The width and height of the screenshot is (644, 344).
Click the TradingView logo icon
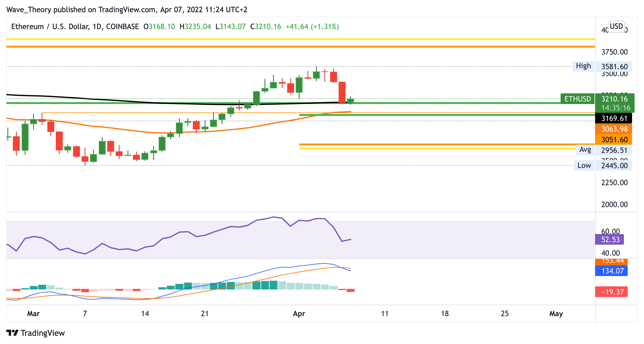coord(13,333)
